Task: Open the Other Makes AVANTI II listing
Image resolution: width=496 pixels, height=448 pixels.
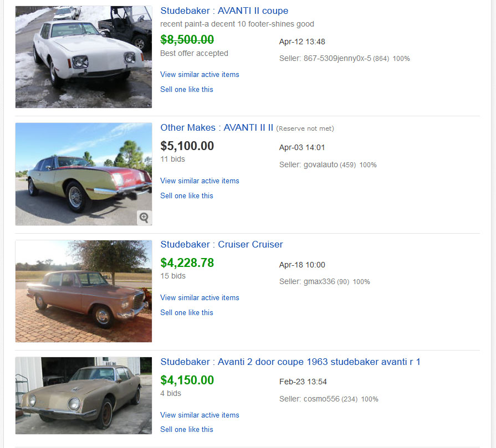Action: (217, 127)
